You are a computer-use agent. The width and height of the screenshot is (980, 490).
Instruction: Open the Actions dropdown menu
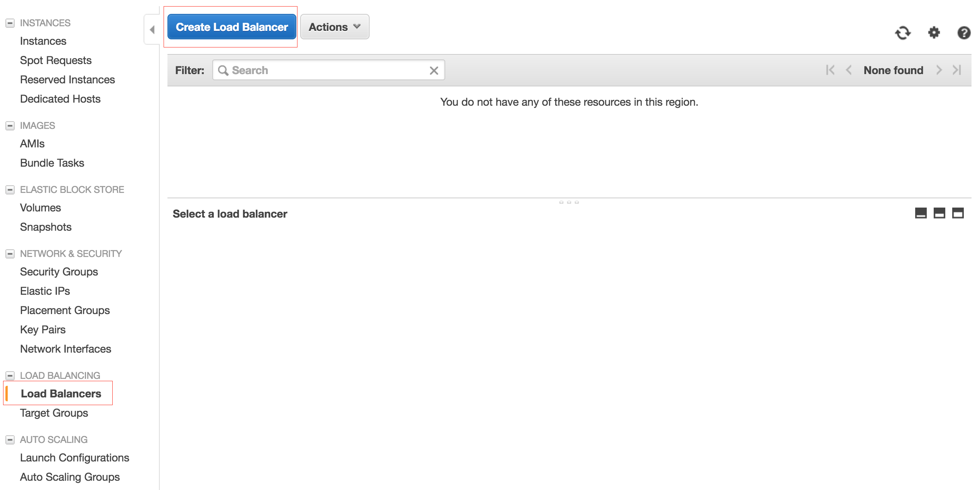point(335,26)
